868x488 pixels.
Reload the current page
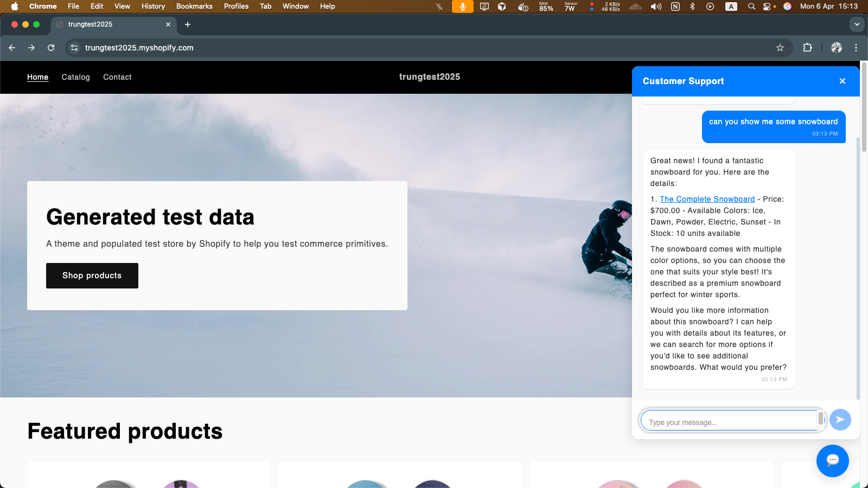coord(51,48)
